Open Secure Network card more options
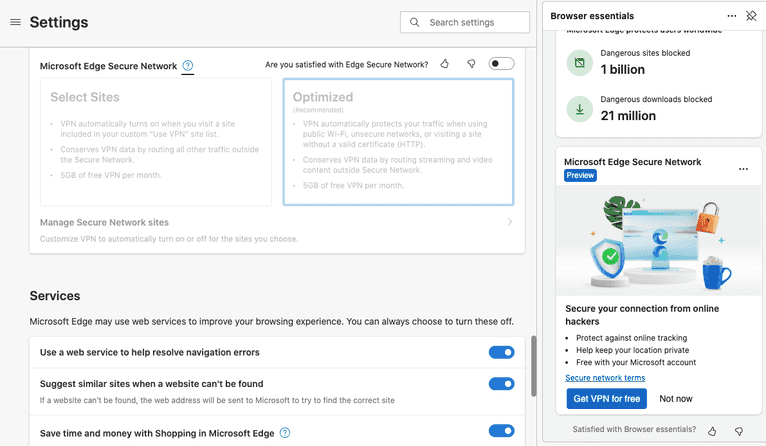This screenshot has width=766, height=446. tap(743, 169)
